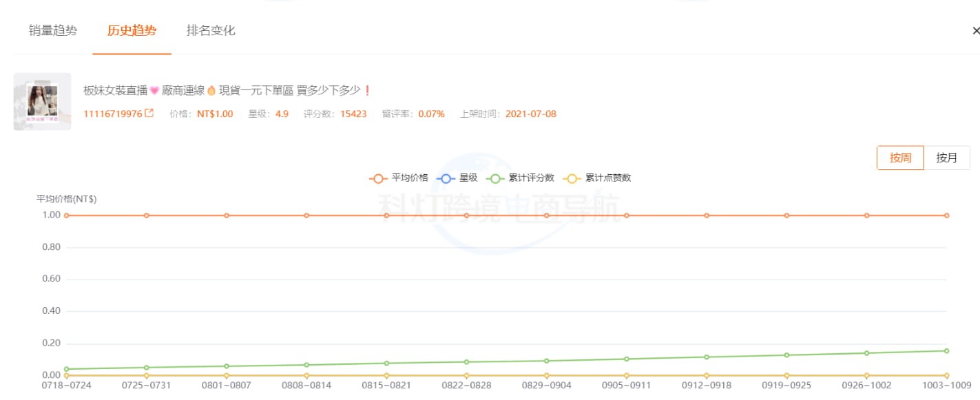Click the last green data point at 1003~1009
Viewport: 980px width, 400px height.
[x=946, y=350]
